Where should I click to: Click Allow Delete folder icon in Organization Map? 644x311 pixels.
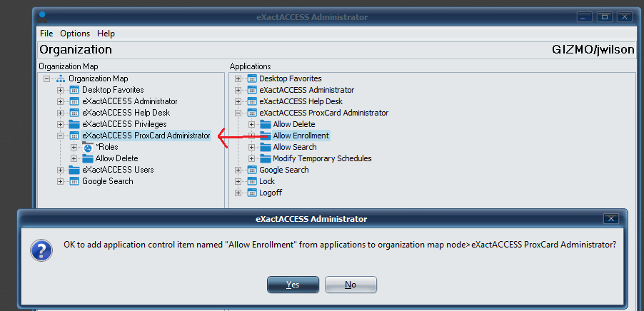[x=88, y=158]
